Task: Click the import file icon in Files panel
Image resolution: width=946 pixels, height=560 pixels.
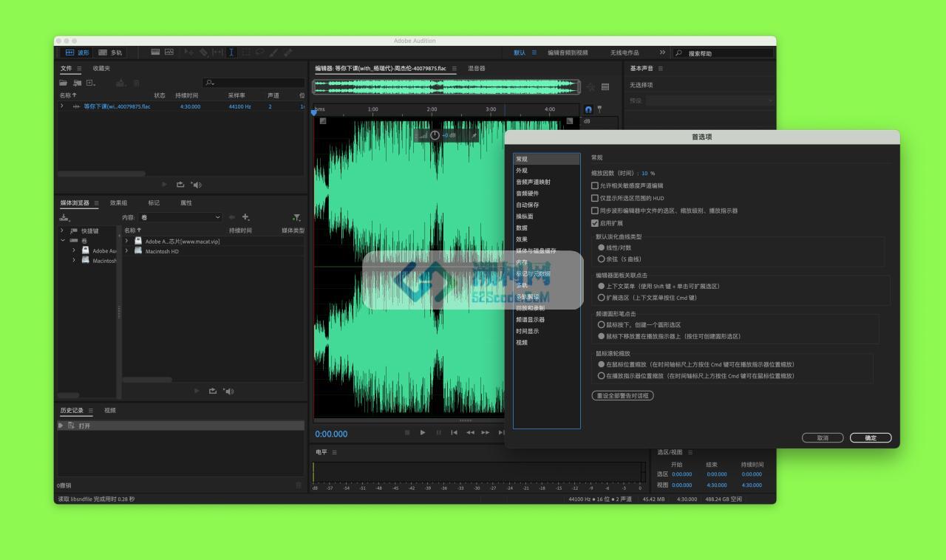Action: [x=77, y=83]
